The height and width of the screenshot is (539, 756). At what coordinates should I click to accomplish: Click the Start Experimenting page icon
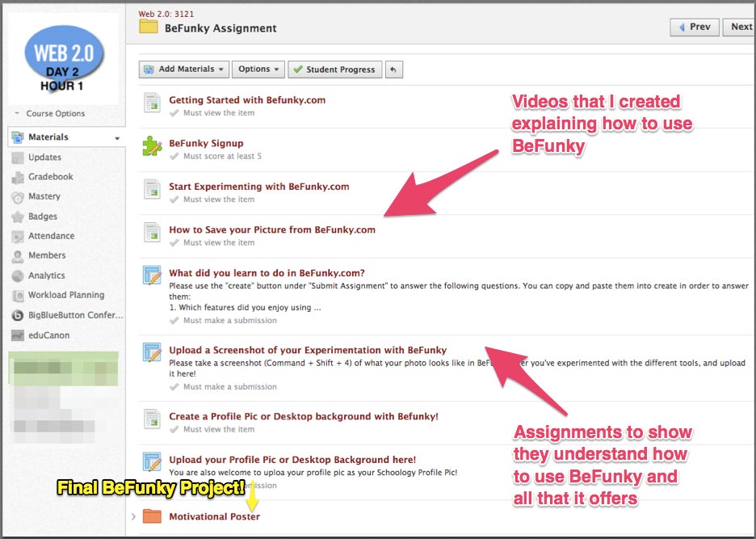(x=153, y=189)
